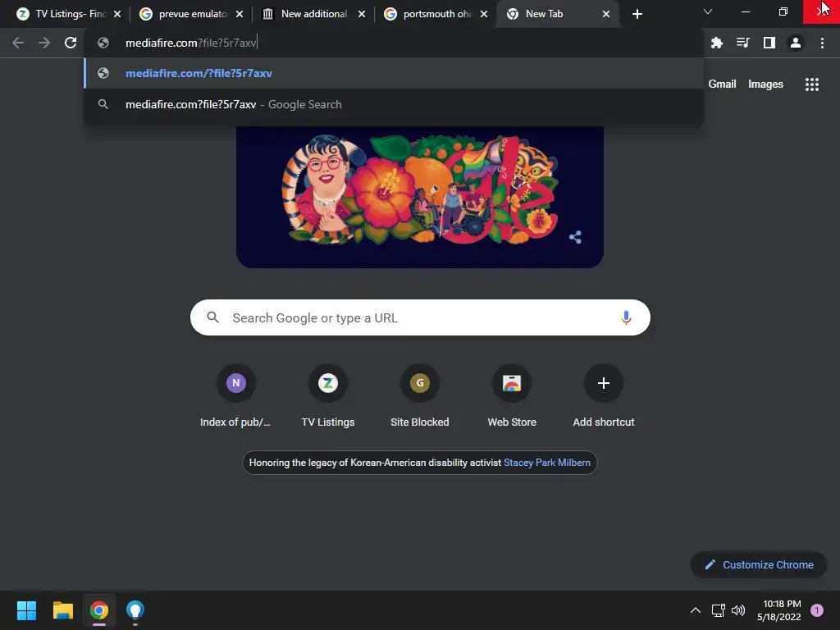
Task: Open the Web Store shortcut tile
Action: click(512, 396)
